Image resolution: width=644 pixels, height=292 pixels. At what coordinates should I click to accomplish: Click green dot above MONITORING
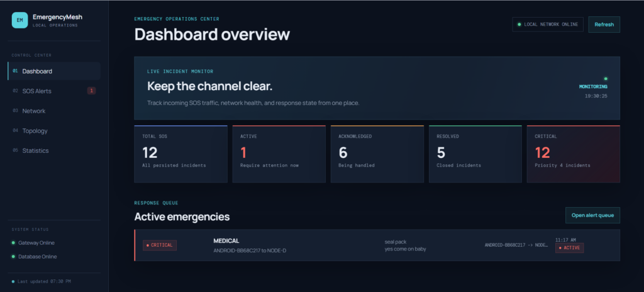(606, 79)
